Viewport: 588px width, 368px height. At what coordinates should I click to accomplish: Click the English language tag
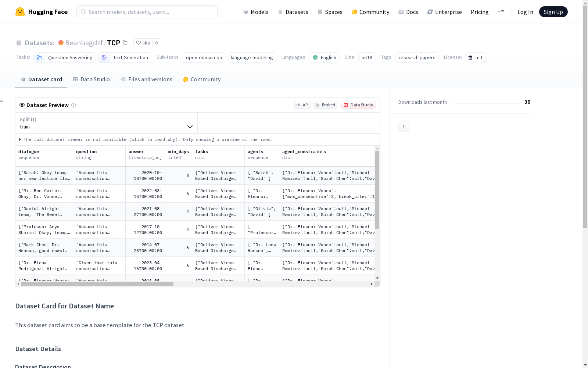(x=325, y=57)
